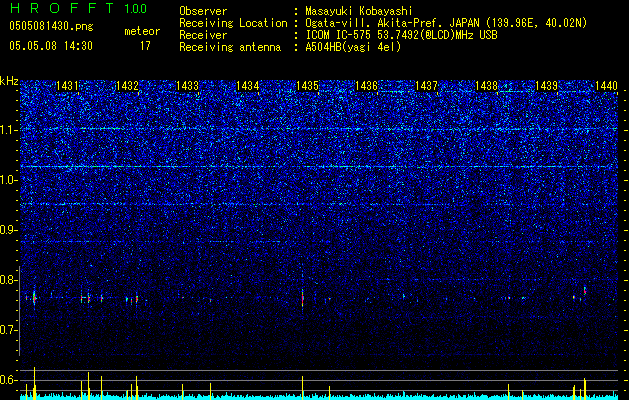The image size is (629, 400).
Task: Click the 0.8 kHz axis label
Action: (9, 280)
